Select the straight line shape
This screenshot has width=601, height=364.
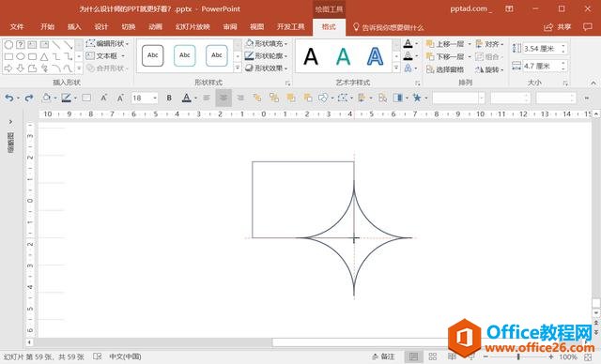[x=56, y=45]
